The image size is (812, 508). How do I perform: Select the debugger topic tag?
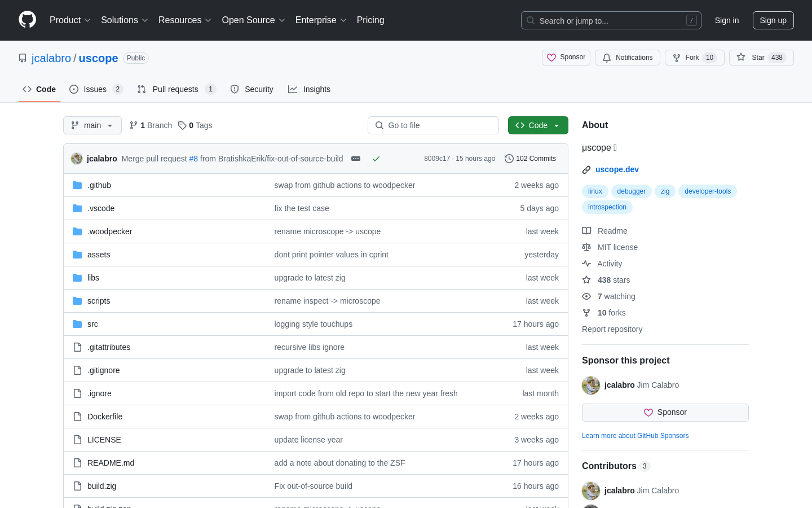point(631,191)
